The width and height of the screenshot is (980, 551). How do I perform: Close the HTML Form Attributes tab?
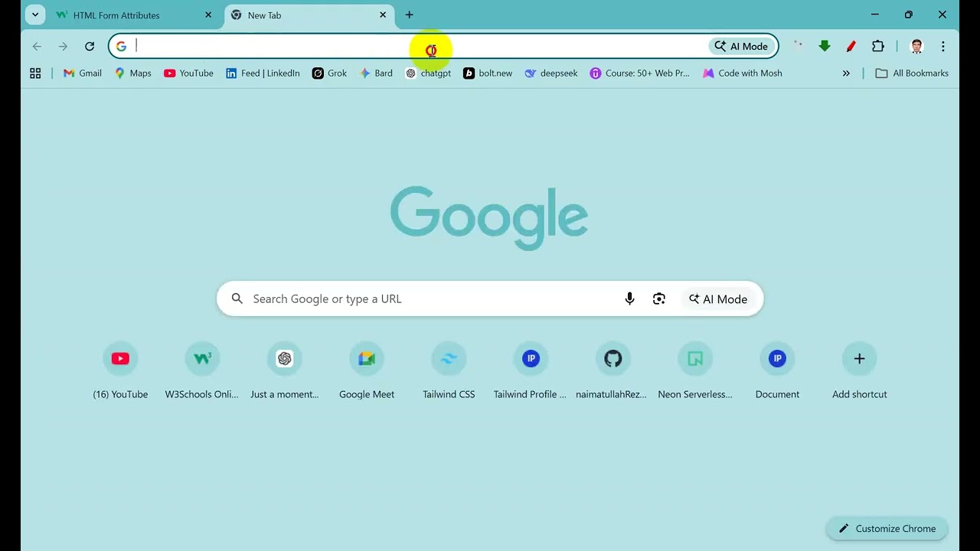[x=208, y=15]
